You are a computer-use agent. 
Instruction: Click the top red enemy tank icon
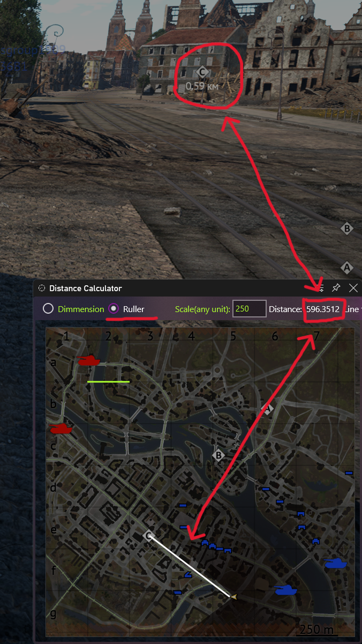point(89,360)
